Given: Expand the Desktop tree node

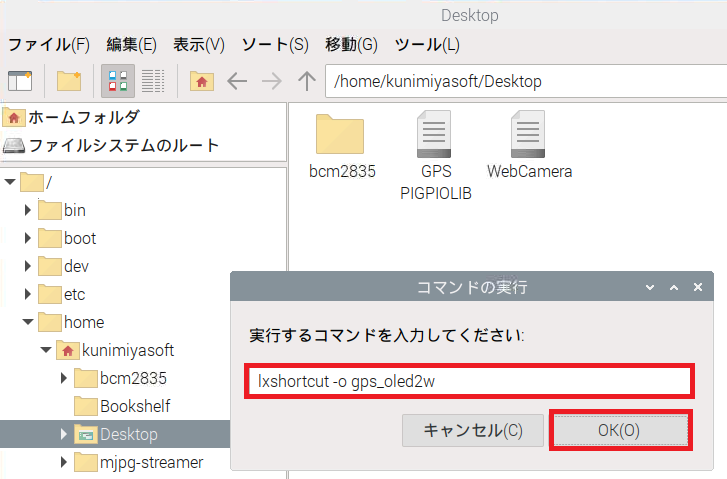Looking at the screenshot, I should coord(64,434).
